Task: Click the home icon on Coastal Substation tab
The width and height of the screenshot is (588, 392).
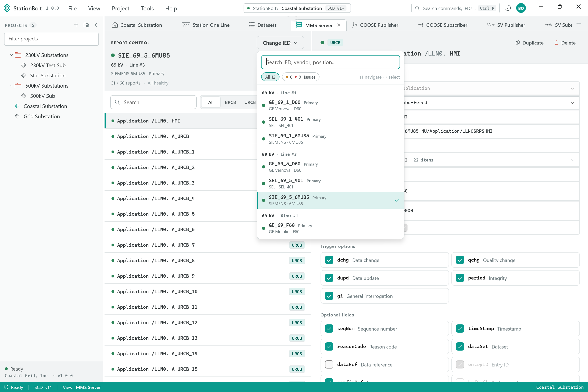Action: pos(115,25)
